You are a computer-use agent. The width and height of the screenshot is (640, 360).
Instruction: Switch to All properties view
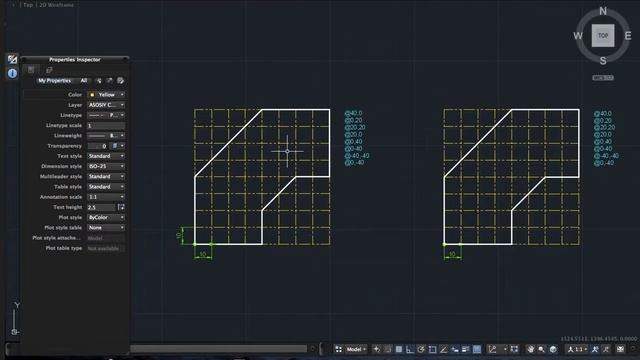click(x=84, y=81)
